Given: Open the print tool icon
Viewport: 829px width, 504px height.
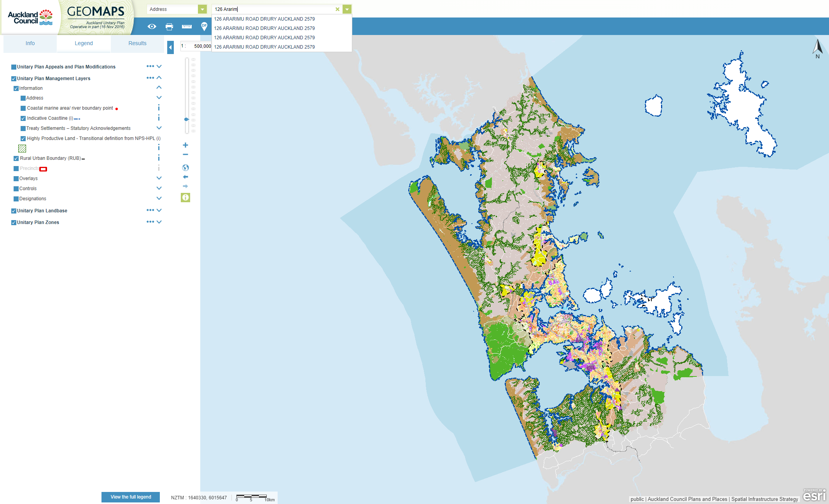Looking at the screenshot, I should coord(169,27).
